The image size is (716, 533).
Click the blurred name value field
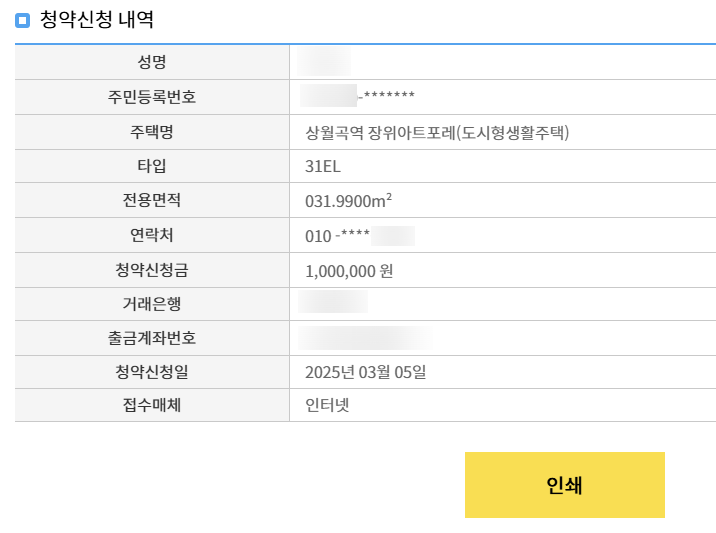point(324,61)
